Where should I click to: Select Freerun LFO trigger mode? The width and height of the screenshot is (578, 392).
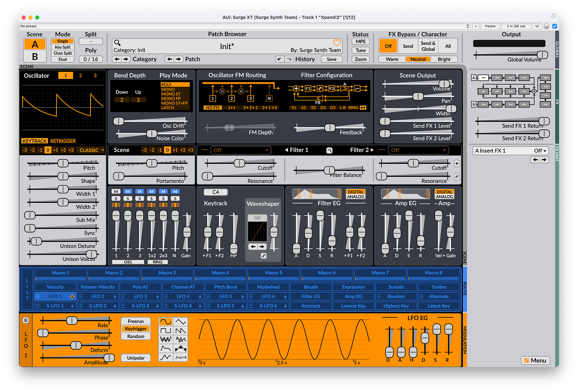point(136,321)
